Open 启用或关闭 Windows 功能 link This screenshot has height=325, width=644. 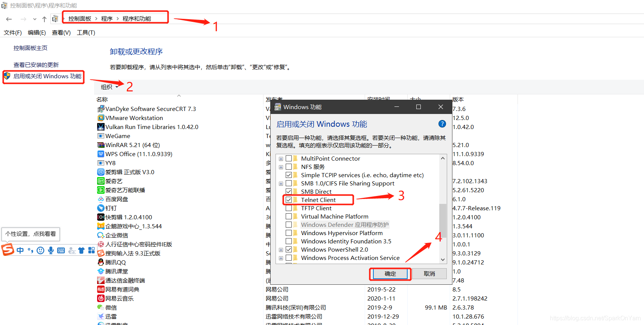pos(47,76)
